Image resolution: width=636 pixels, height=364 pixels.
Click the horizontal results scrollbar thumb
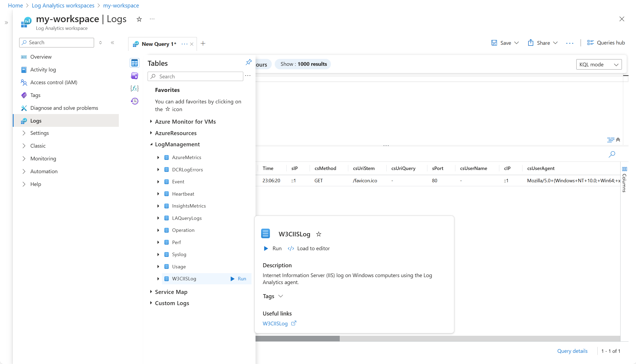point(297,339)
